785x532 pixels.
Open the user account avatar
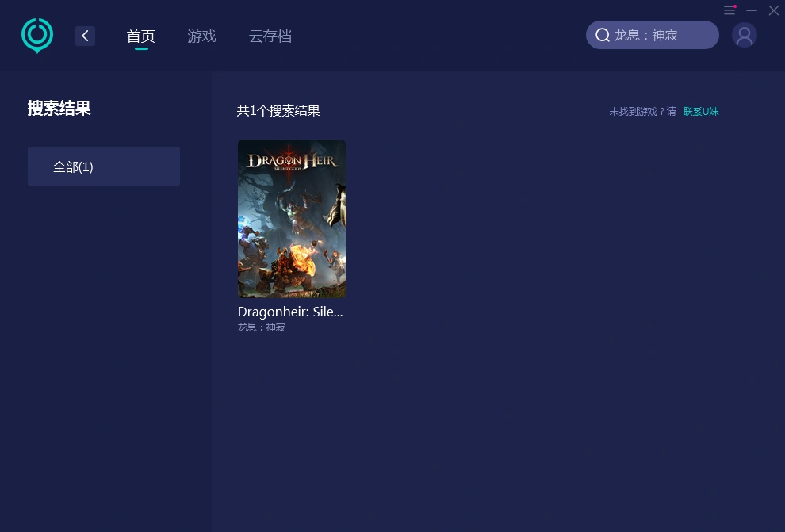[x=745, y=36]
